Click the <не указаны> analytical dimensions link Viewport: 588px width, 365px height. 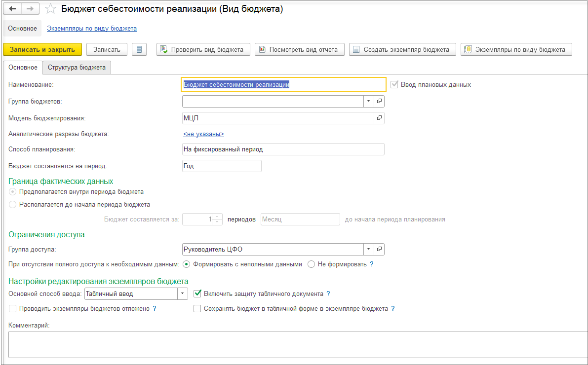coord(203,134)
